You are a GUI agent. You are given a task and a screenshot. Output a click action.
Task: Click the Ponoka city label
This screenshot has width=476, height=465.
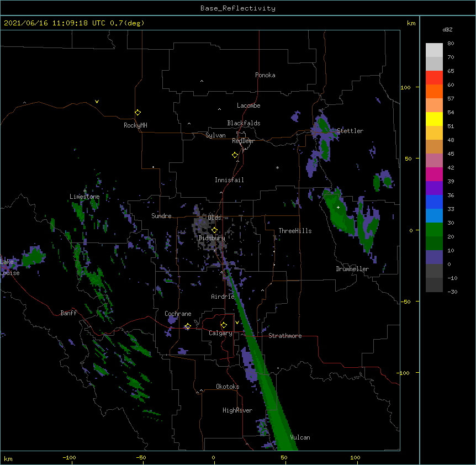click(265, 75)
